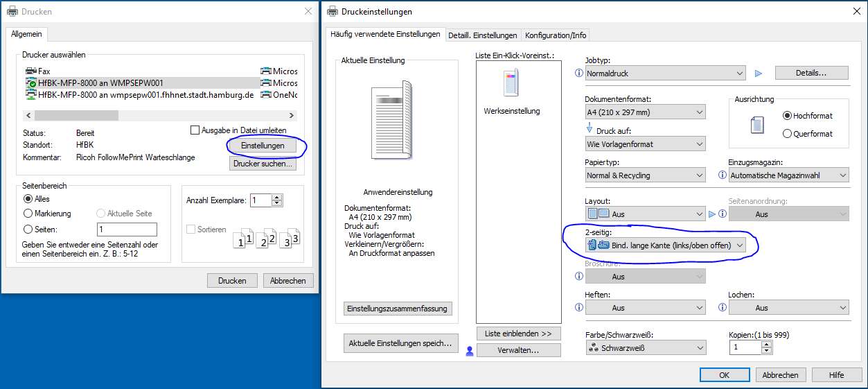The image size is (868, 389).
Task: Increase Anzahl Exemplare with up arrow
Action: (x=278, y=197)
